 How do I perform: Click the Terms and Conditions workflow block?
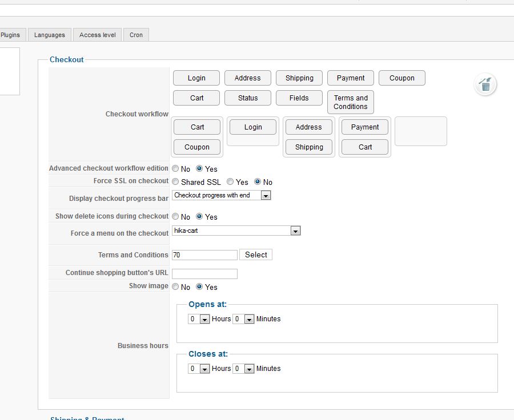pyautogui.click(x=351, y=102)
